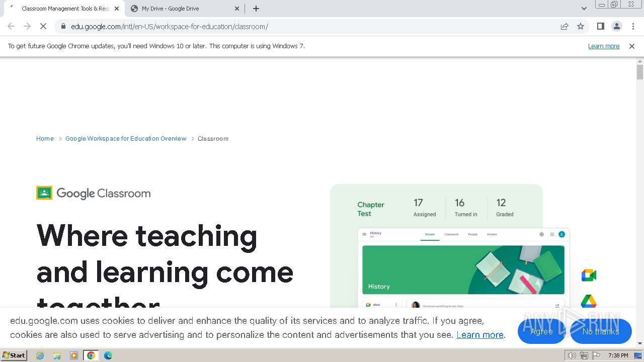Close the Classroom Management Tools tab
Viewport: 644px width, 362px height.
(117, 9)
